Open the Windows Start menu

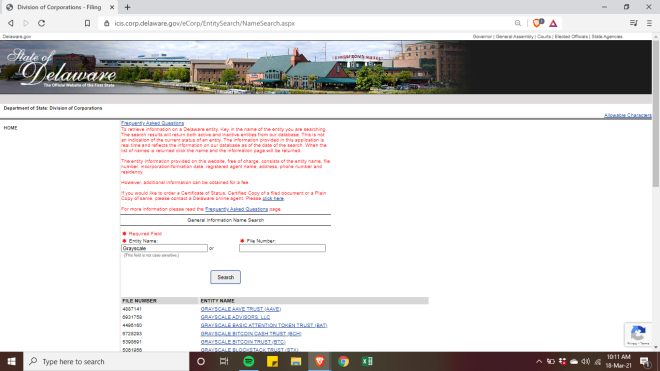tap(11, 362)
